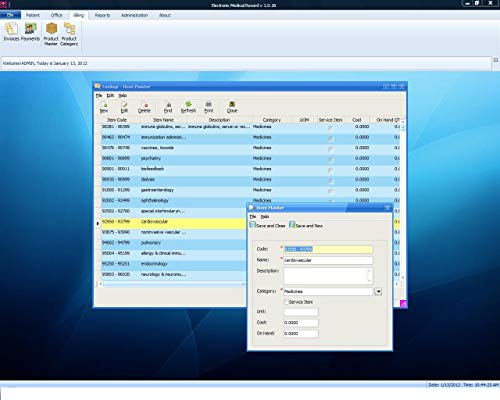The height and width of the screenshot is (400, 500).
Task: Open Help menu in Item Master dialog
Action: [x=265, y=217]
